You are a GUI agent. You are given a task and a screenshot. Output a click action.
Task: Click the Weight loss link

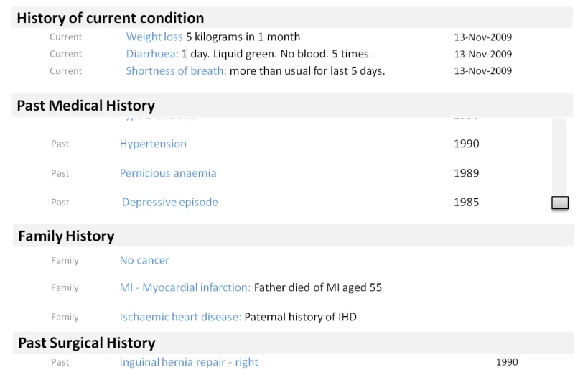[x=154, y=37]
